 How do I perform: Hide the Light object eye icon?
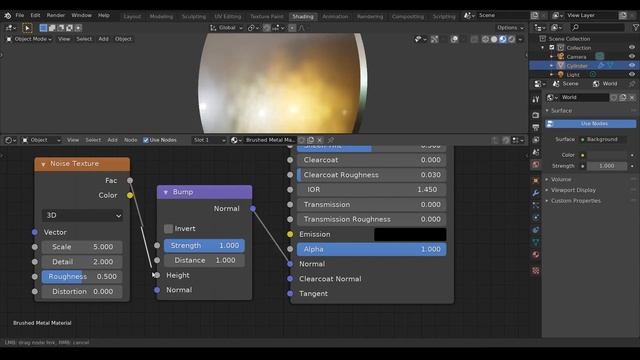coord(632,75)
